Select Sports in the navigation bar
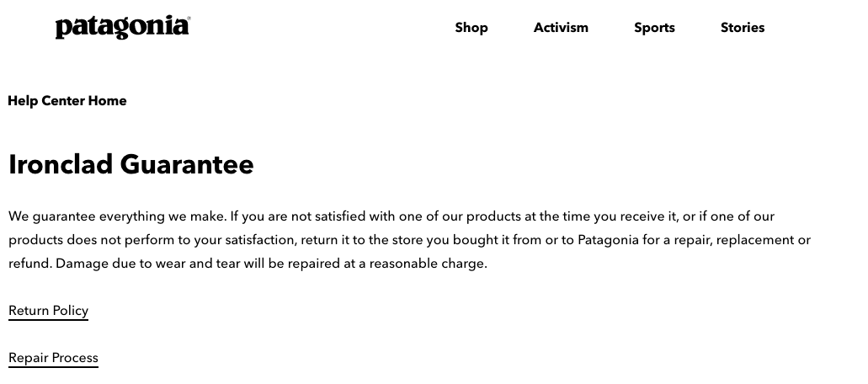 pyautogui.click(x=654, y=28)
